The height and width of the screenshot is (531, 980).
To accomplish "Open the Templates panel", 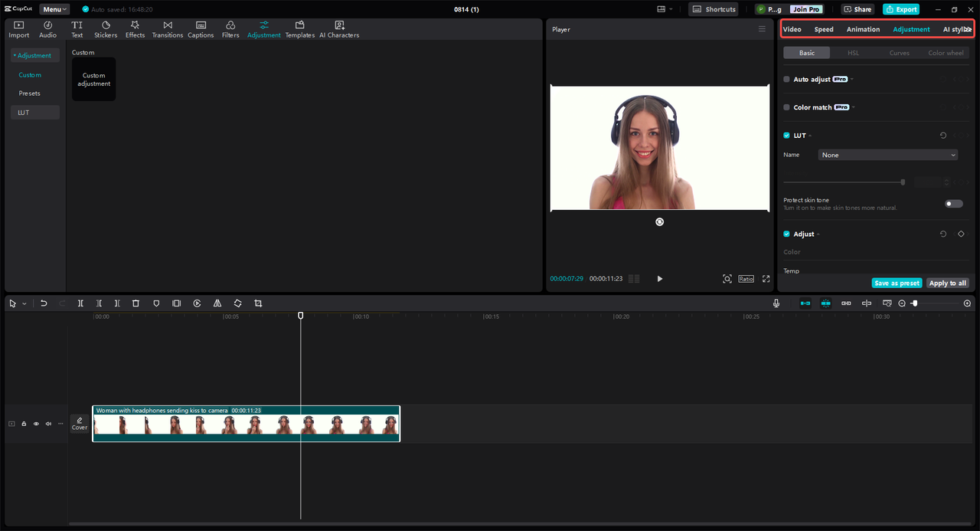I will 300,29.
